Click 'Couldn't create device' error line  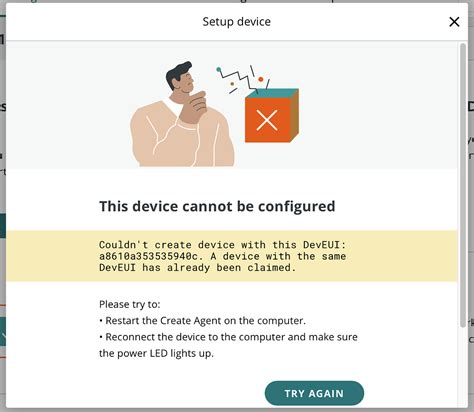(x=223, y=245)
